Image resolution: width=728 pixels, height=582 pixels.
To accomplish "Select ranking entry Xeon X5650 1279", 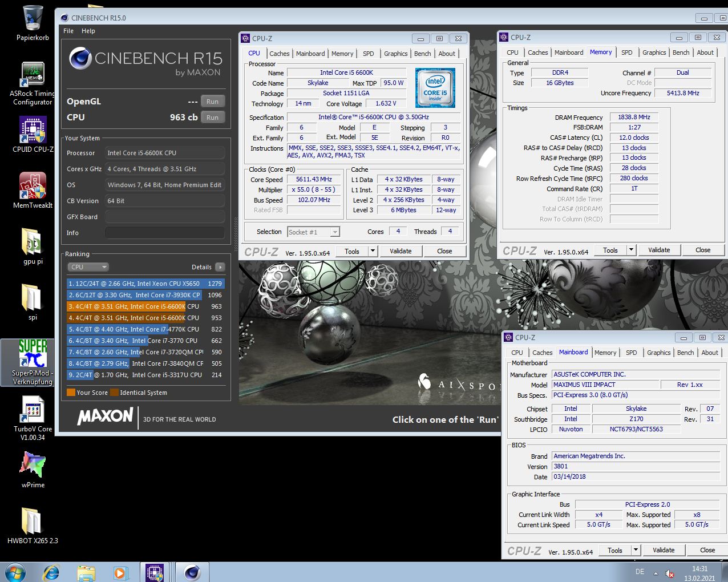I will click(145, 284).
